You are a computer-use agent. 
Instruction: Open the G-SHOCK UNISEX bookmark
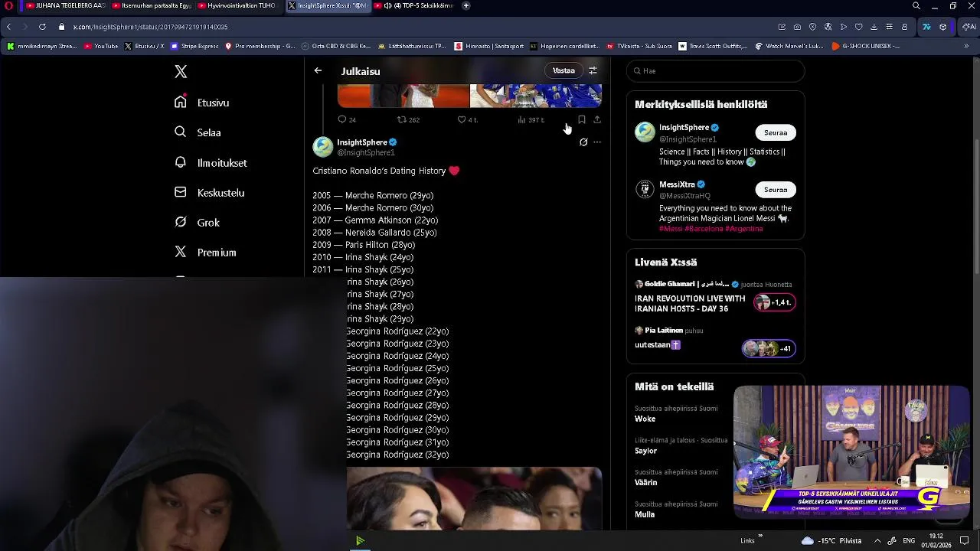(x=865, y=46)
